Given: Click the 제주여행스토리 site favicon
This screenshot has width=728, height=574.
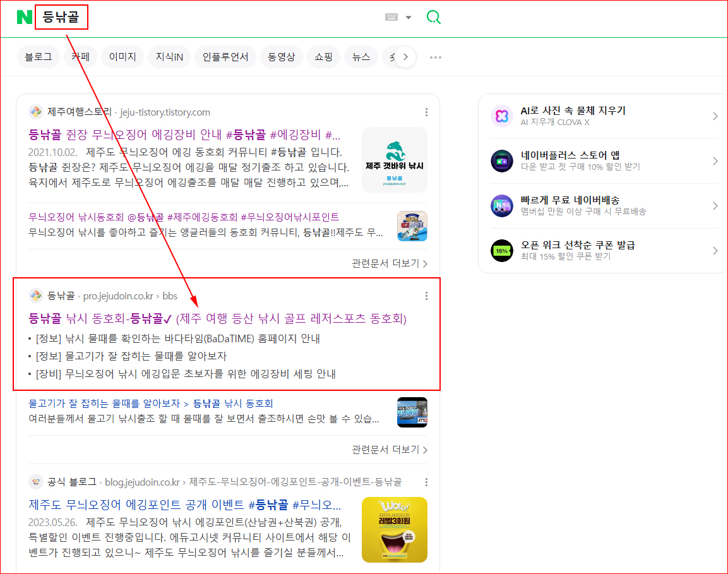Looking at the screenshot, I should coord(36,112).
